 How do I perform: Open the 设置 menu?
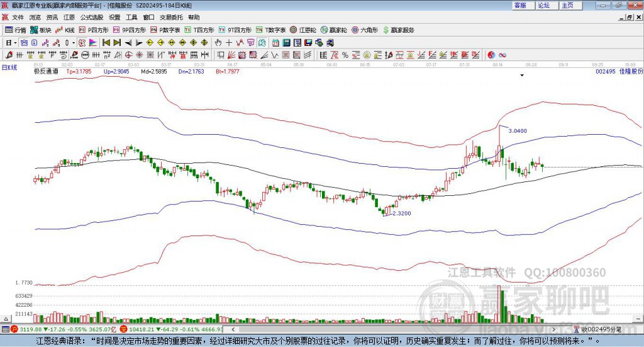(114, 17)
